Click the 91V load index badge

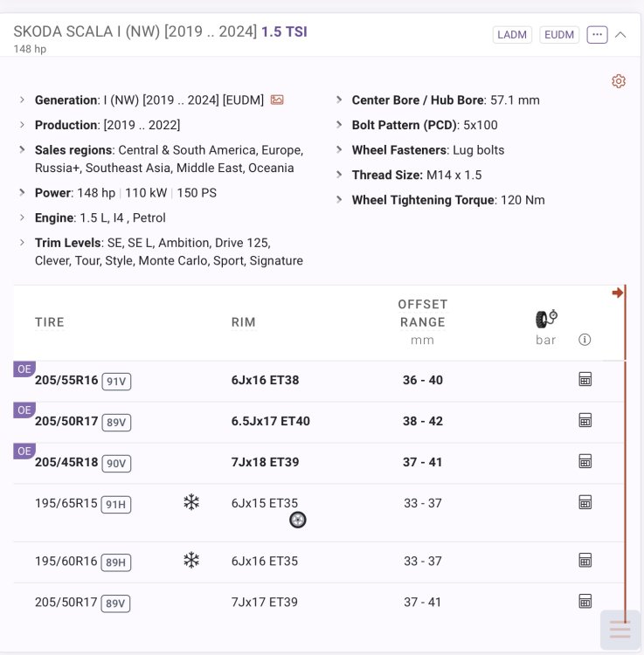[x=116, y=382]
